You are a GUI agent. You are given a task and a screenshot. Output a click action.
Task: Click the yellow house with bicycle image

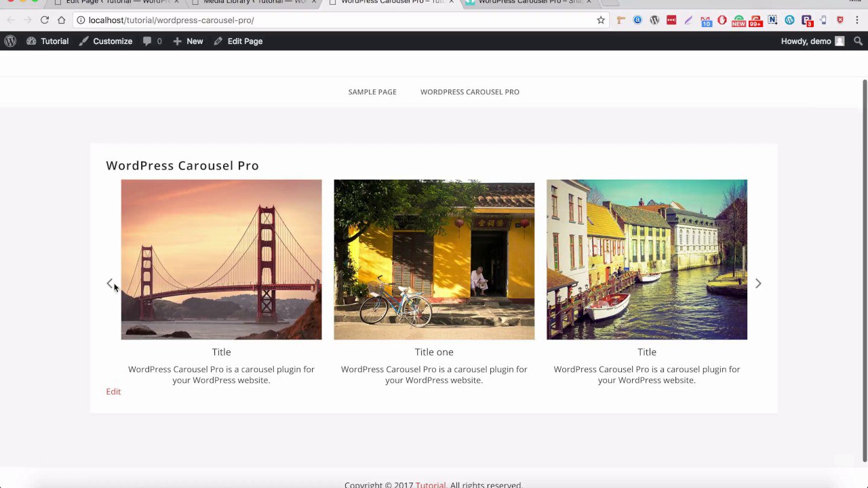(x=434, y=260)
